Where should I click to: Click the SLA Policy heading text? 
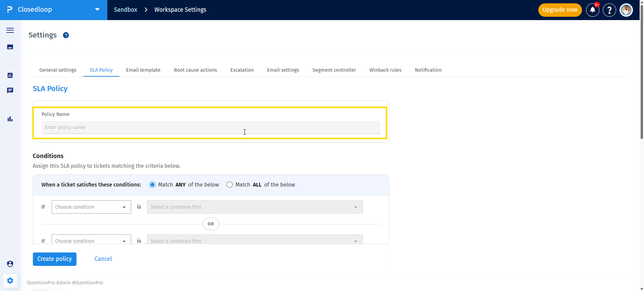pyautogui.click(x=50, y=89)
